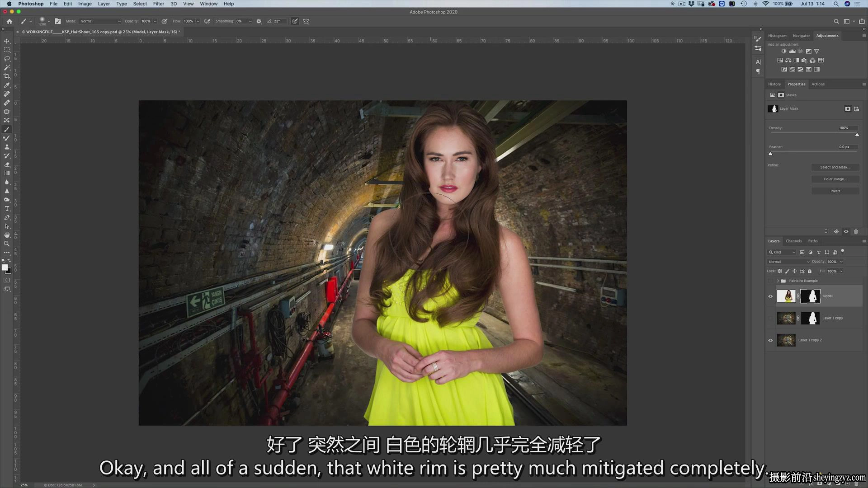Viewport: 868px width, 488px height.
Task: Filter layers by type (T) icon
Action: pyautogui.click(x=818, y=252)
